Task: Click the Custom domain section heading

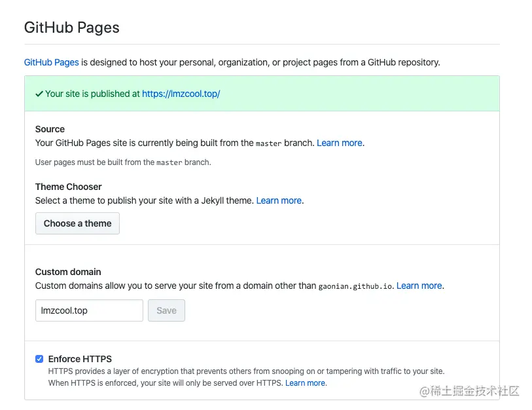Action: (x=68, y=272)
